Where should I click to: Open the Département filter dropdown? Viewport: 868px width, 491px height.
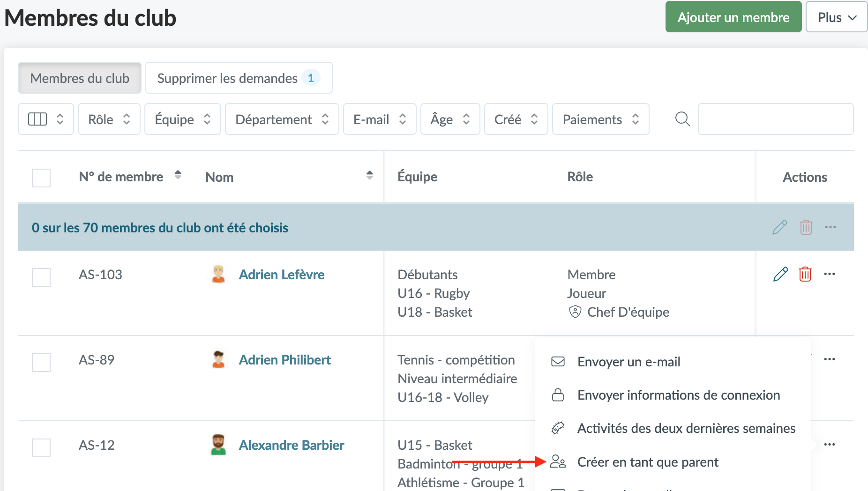pos(282,119)
